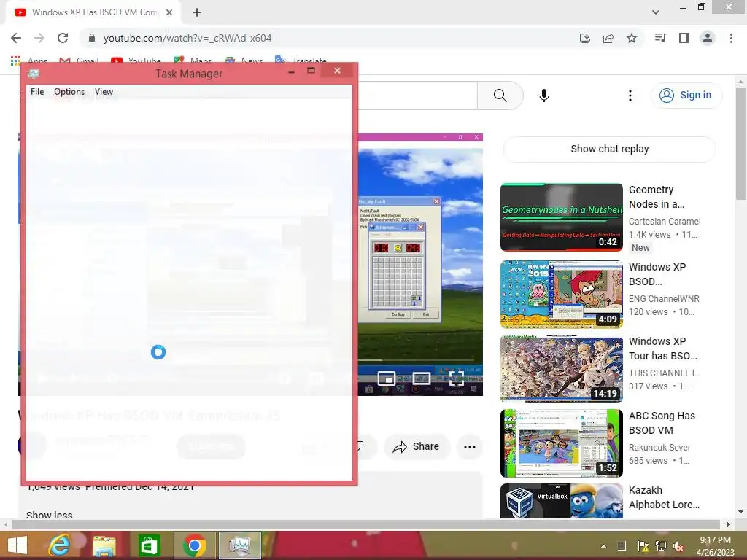The height and width of the screenshot is (560, 747).
Task: Open the Translate bookmark
Action: point(301,61)
